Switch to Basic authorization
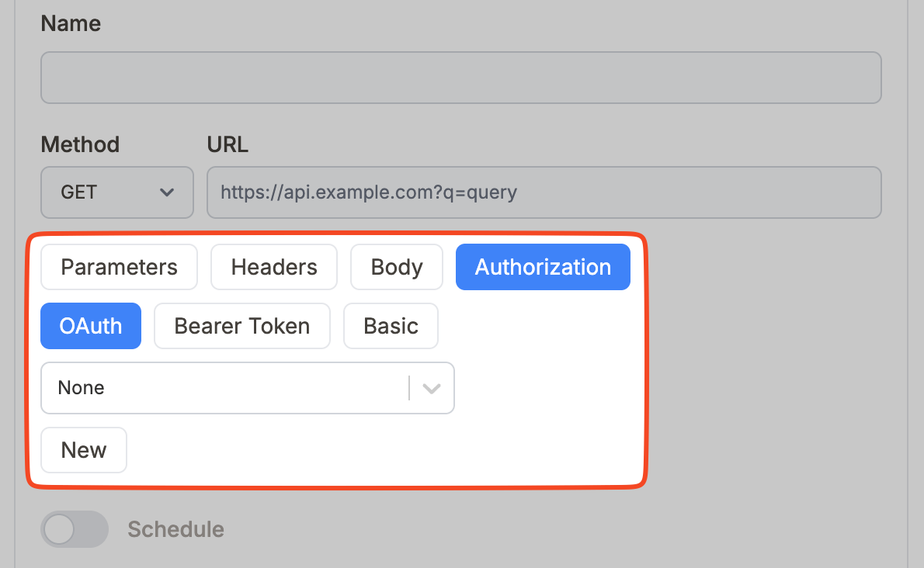The width and height of the screenshot is (924, 568). [391, 326]
